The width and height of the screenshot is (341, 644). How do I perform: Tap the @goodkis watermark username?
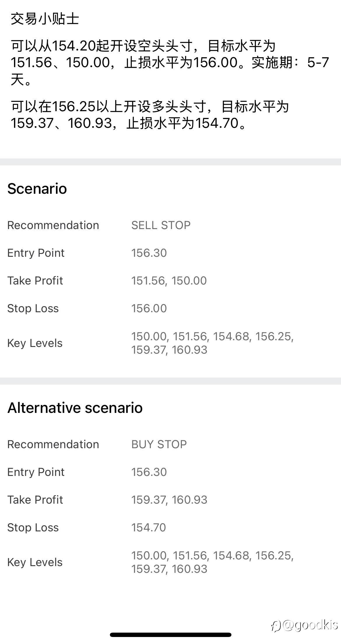pyautogui.click(x=310, y=625)
